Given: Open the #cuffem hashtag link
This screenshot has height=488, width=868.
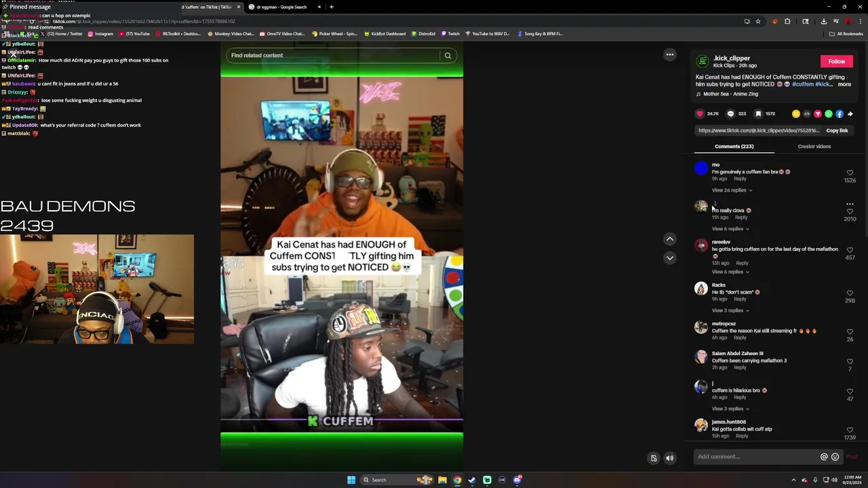Looking at the screenshot, I should 803,85.
